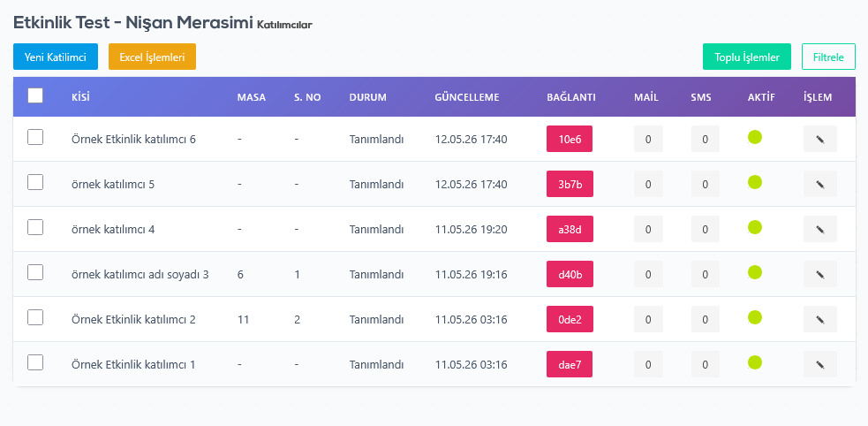This screenshot has height=426, width=868.
Task: Click Tanımlandı status for örnek katılımcı 5
Action: click(376, 184)
